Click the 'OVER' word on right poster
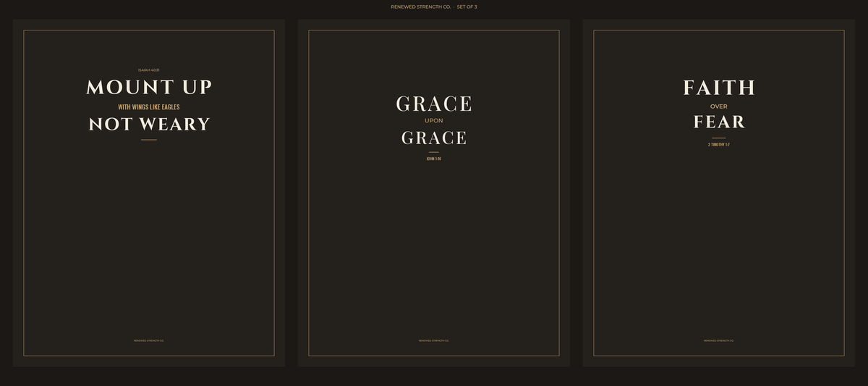The height and width of the screenshot is (386, 868). pos(719,106)
